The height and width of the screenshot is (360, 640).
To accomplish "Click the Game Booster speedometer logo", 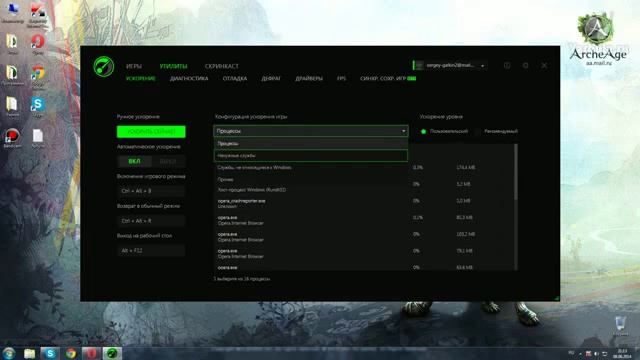I will [104, 67].
